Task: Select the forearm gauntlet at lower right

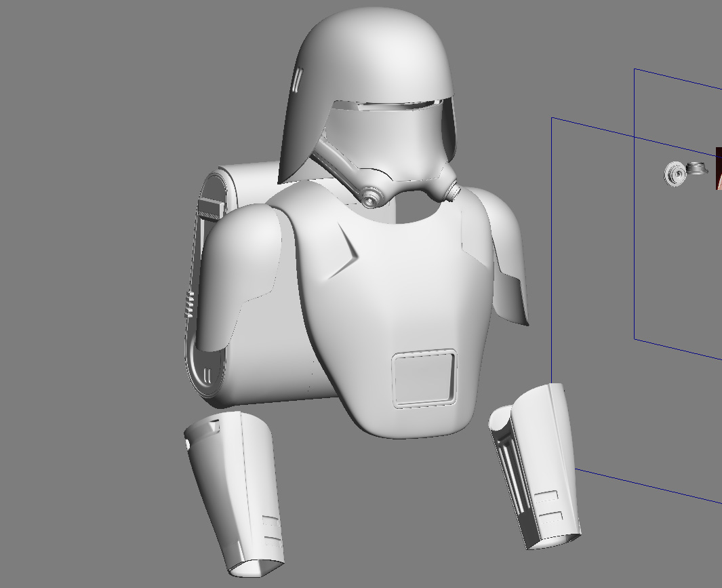Action: coord(536,465)
